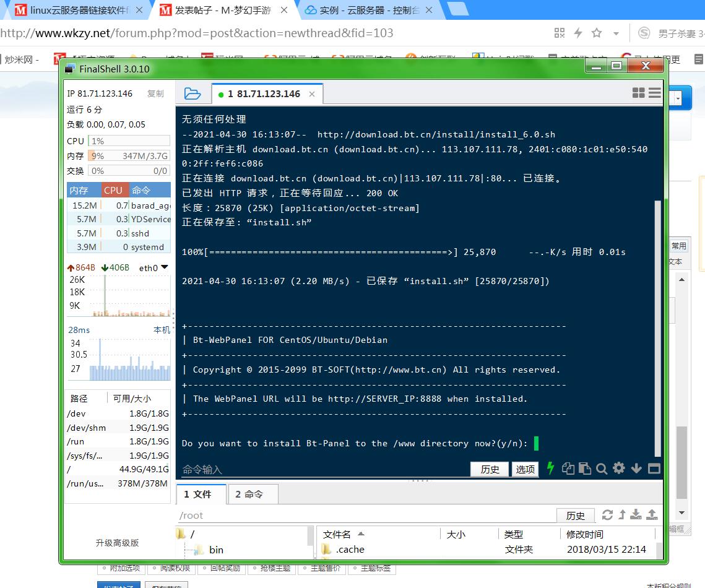This screenshot has width=705, height=588.
Task: Open the grid view layout icon
Action: [x=638, y=93]
